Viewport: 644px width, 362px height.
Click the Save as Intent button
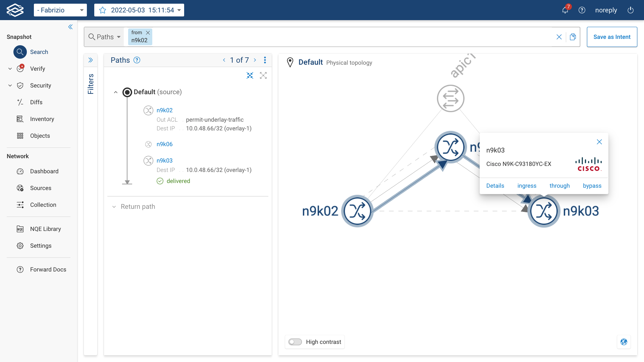pos(612,37)
